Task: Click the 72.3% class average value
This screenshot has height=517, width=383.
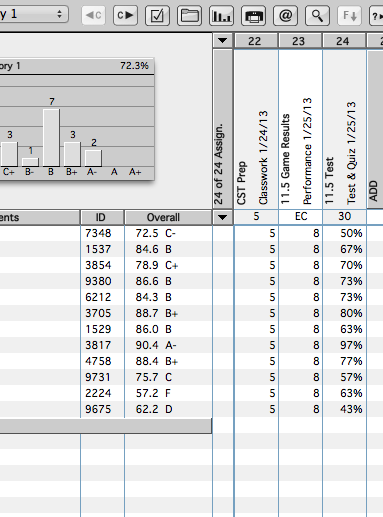Action: [134, 66]
